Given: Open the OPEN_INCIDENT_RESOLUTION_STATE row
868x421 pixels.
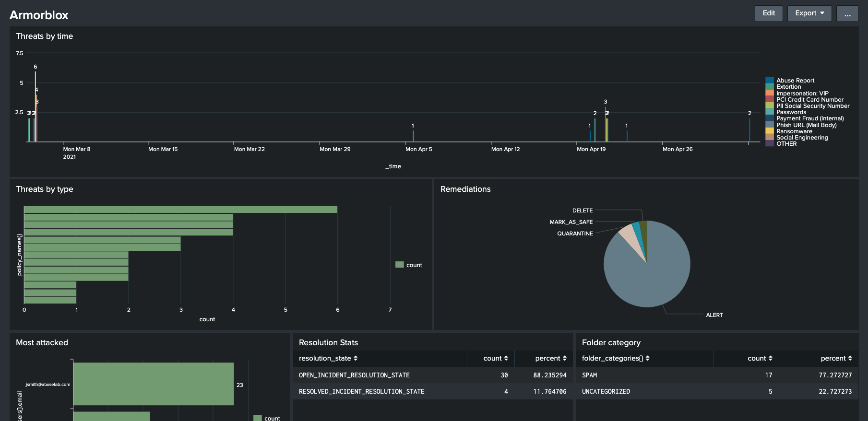Looking at the screenshot, I should coord(354,375).
